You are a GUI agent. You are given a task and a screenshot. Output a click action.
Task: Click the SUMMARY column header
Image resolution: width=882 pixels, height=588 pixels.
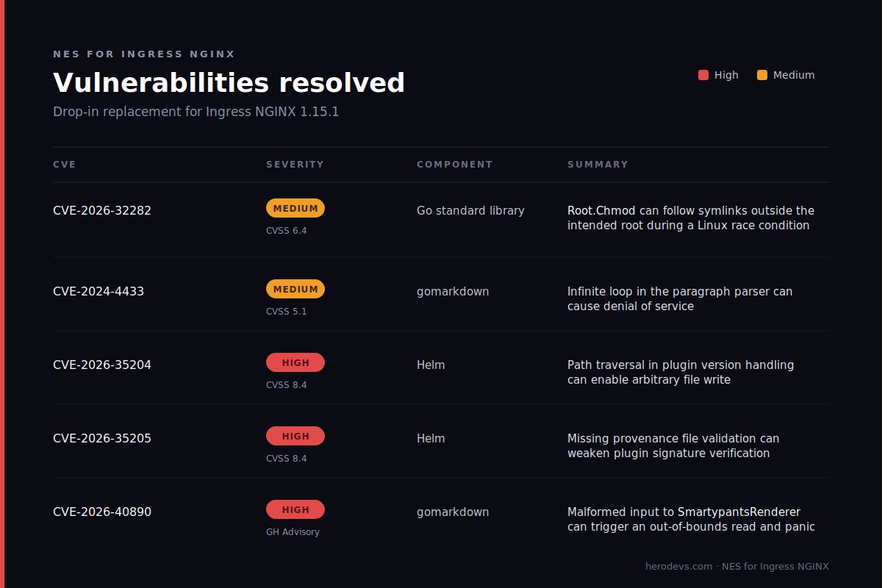598,165
